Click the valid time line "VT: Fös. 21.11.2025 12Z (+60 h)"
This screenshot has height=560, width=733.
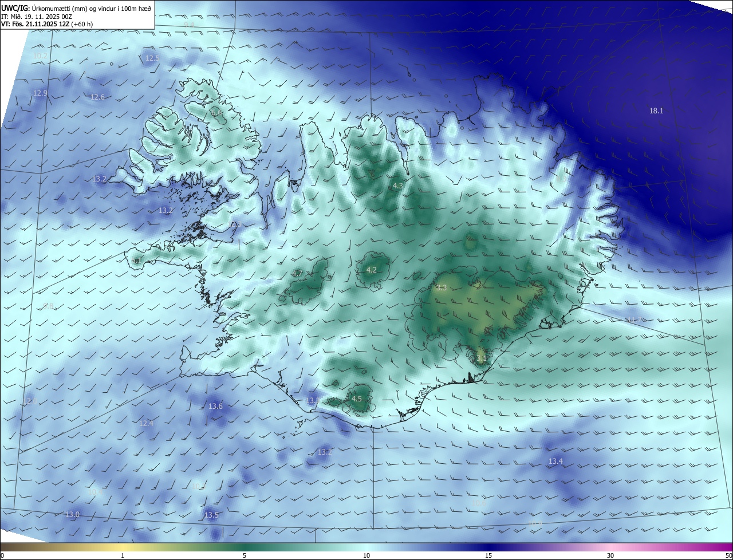[47, 24]
